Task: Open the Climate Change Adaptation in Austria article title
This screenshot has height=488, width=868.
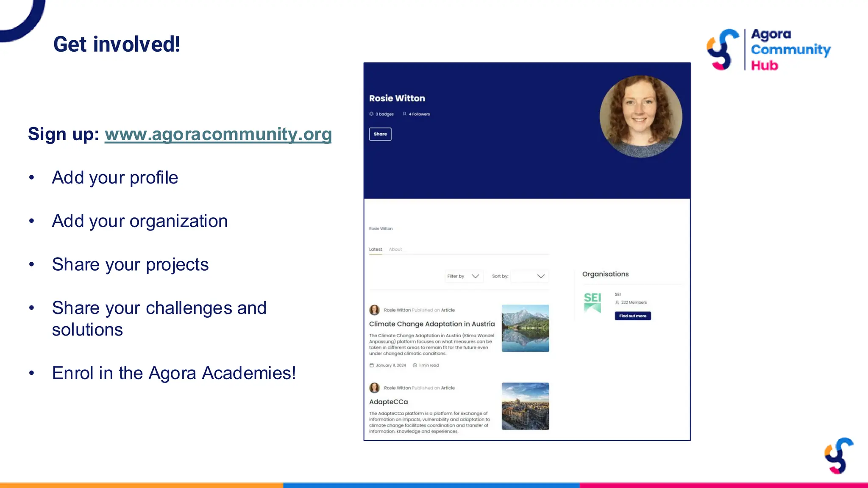Action: (x=432, y=324)
